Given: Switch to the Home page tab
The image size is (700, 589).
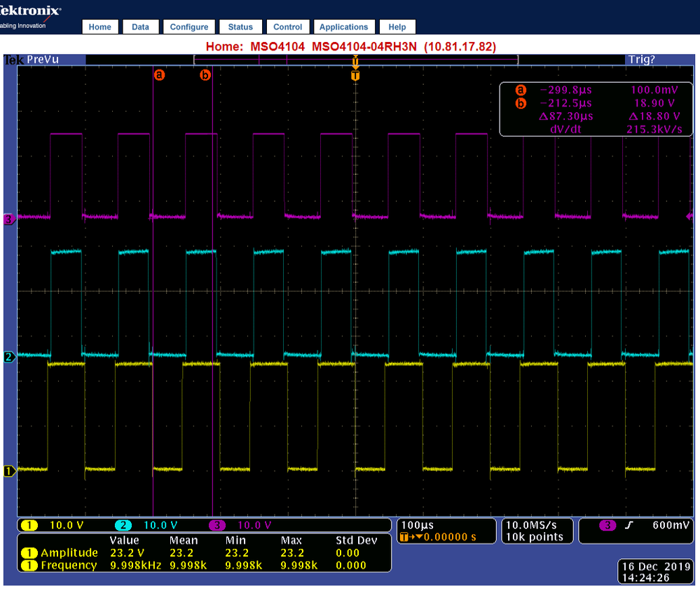Looking at the screenshot, I should (x=100, y=27).
